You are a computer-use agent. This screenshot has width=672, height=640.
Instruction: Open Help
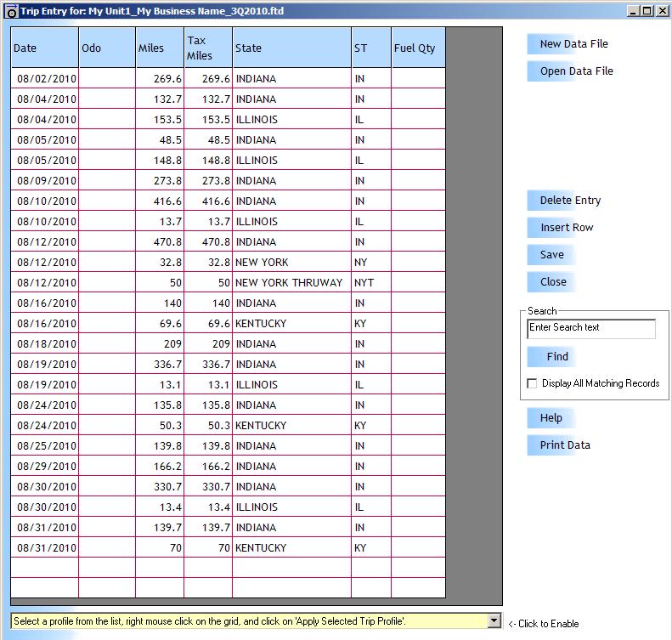point(551,418)
